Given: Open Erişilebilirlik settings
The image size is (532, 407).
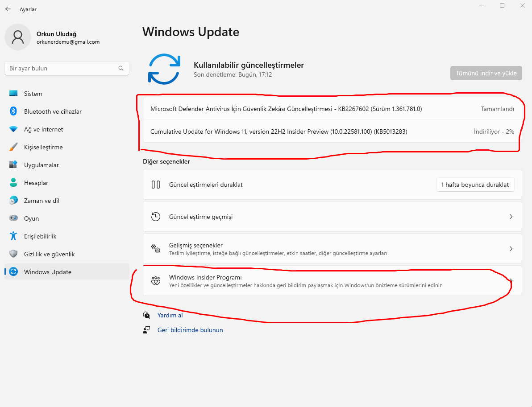Looking at the screenshot, I should pos(67,236).
